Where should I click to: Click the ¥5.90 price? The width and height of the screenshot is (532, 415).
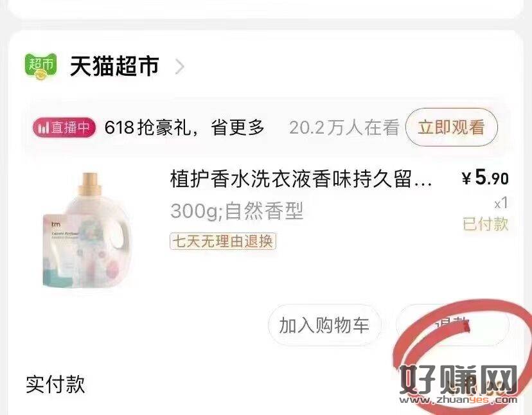coord(485,177)
